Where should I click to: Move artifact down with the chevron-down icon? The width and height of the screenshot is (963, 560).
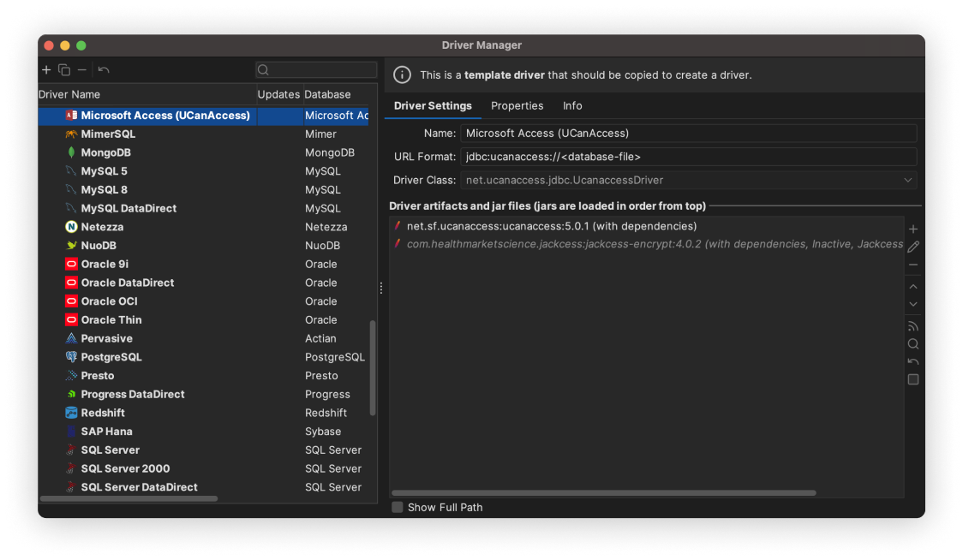[913, 304]
